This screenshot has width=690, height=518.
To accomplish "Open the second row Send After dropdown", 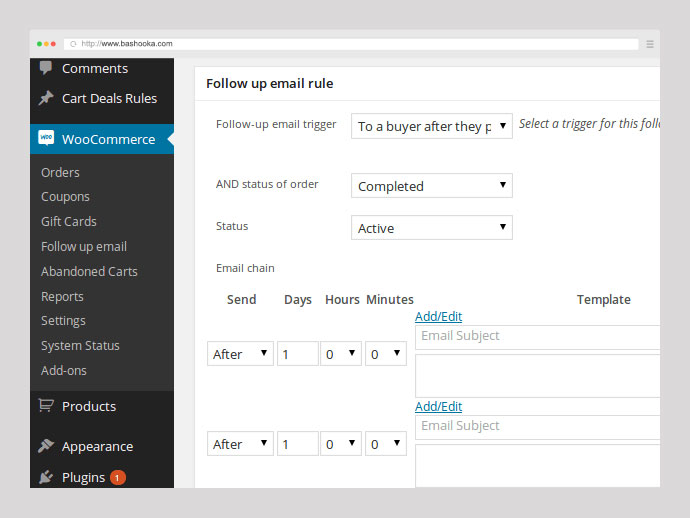I will tap(240, 444).
